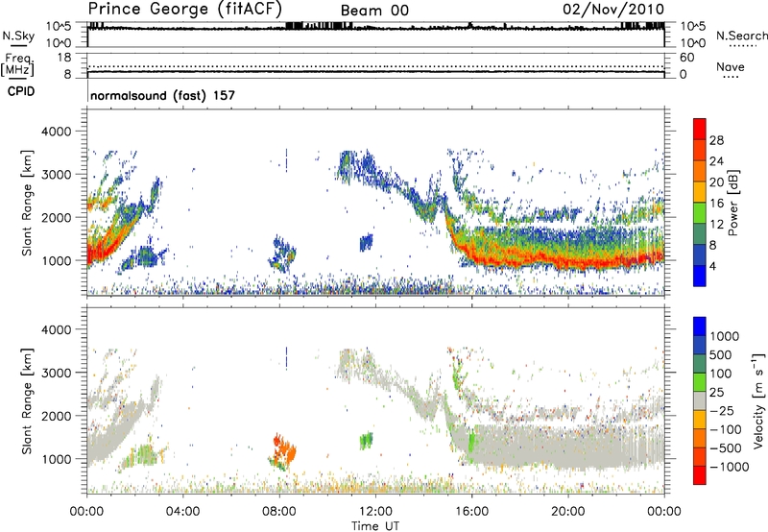The height and width of the screenshot is (532, 768).
Task: Select the 'Beam 00' header label
Action: 374,11
